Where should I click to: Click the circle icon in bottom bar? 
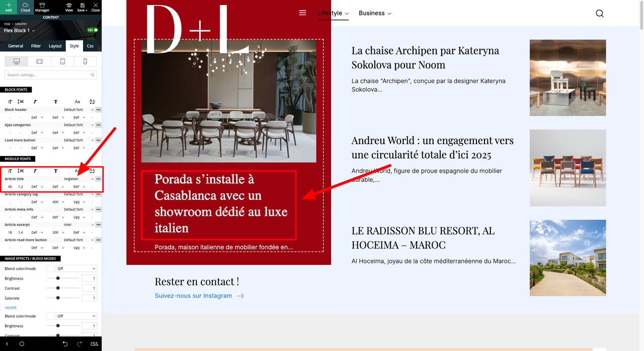(22, 344)
